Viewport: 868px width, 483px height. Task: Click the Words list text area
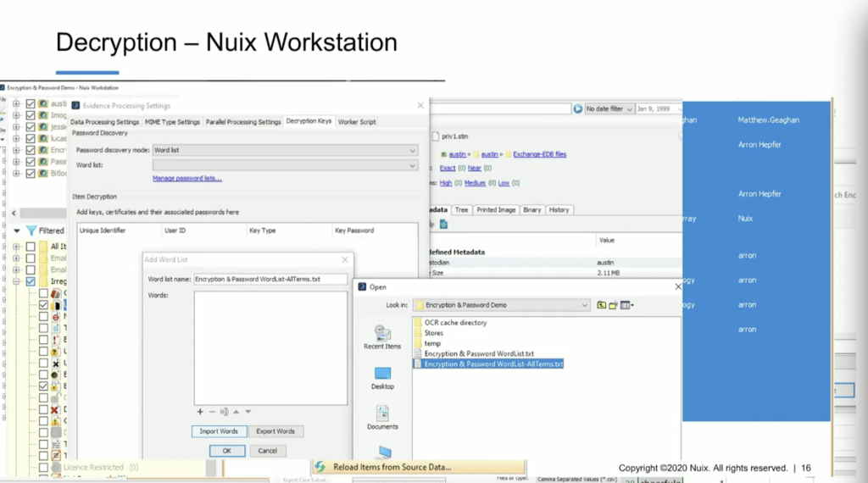click(270, 348)
